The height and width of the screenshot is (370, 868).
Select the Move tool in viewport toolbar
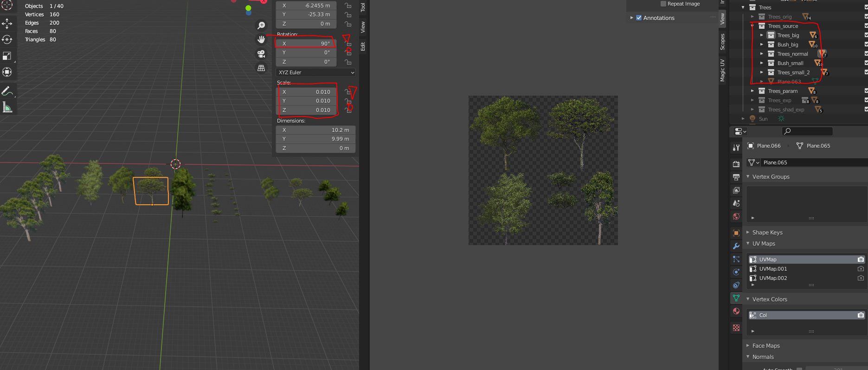7,23
